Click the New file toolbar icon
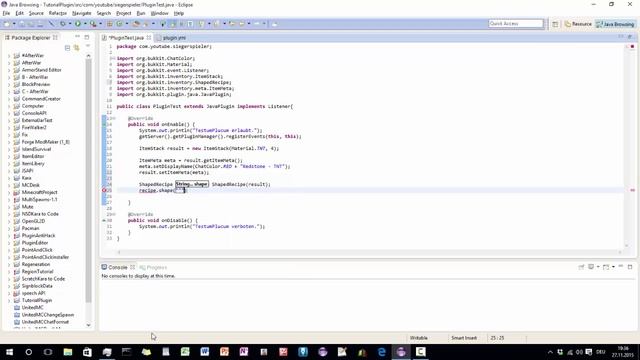This screenshot has height=360, width=640. 7,24
